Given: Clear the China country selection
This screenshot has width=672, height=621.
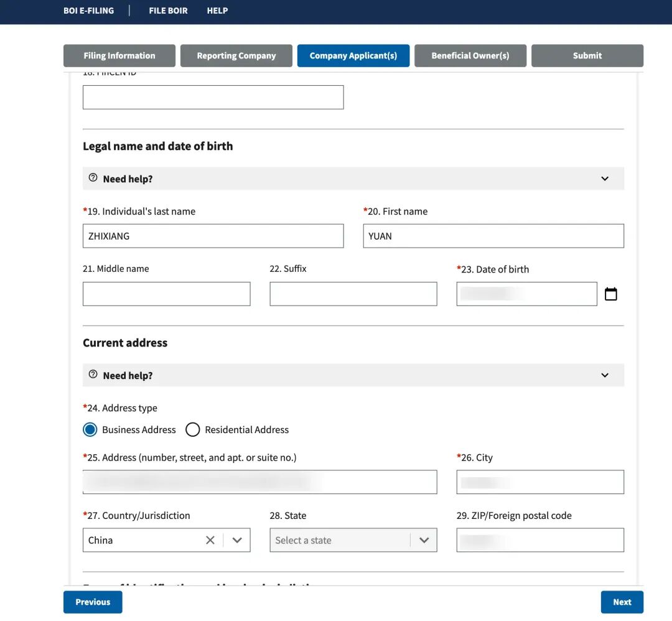Looking at the screenshot, I should point(210,540).
